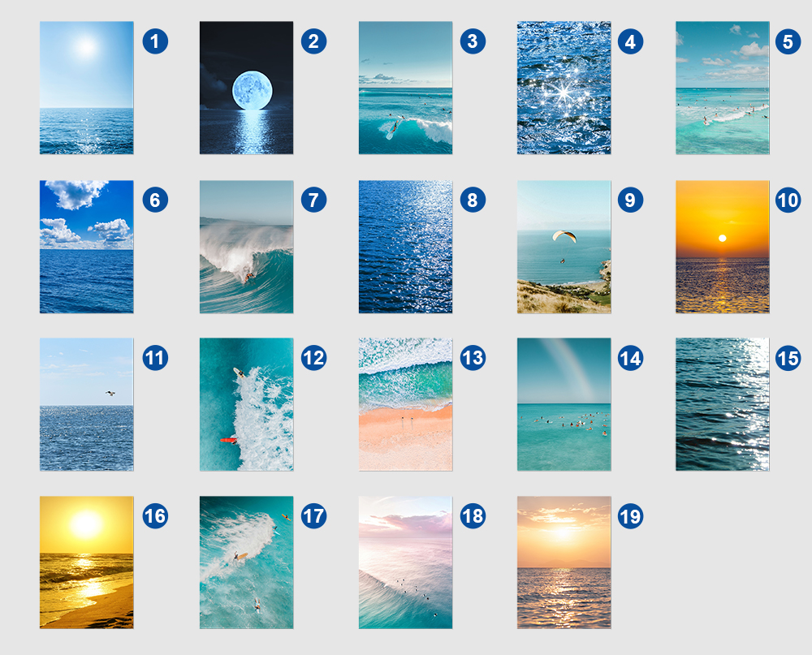
Task: Click the number 15 badge icon
Action: click(788, 358)
